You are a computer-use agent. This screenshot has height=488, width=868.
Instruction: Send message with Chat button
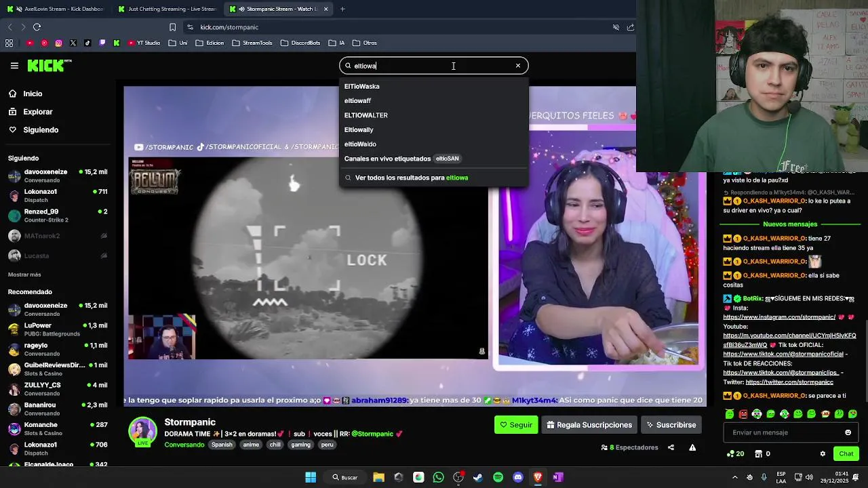(846, 453)
